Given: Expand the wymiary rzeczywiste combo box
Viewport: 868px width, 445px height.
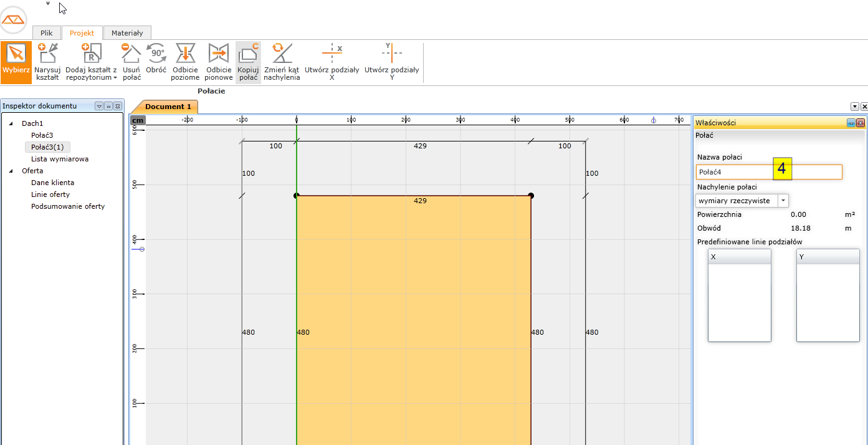Looking at the screenshot, I should click(x=783, y=201).
